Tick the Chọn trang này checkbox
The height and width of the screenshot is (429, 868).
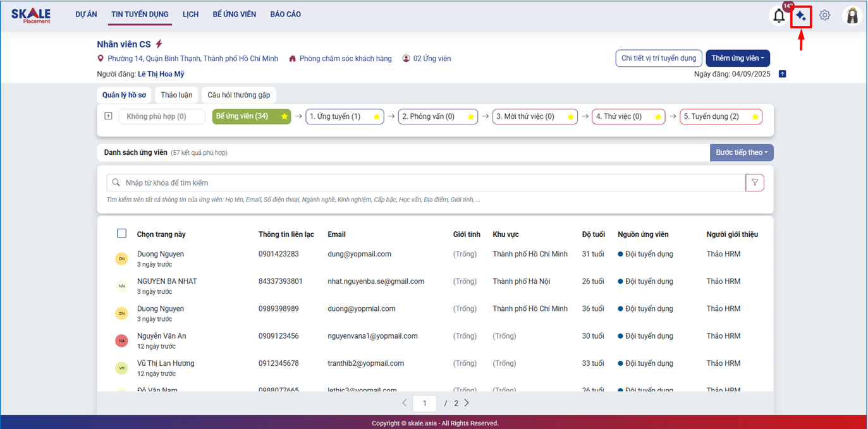point(121,234)
